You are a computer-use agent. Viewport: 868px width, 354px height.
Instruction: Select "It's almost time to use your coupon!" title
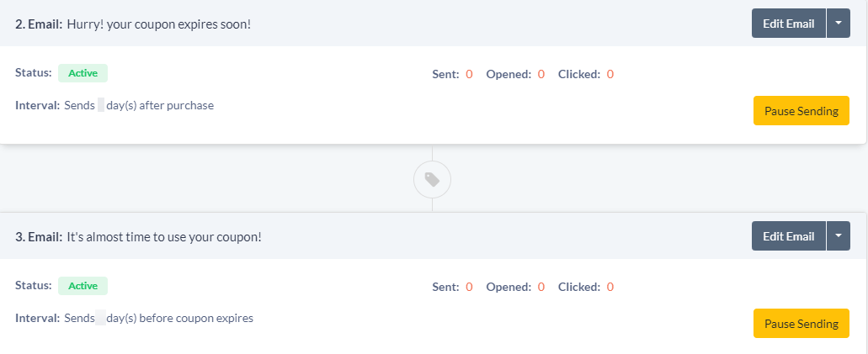[x=164, y=237]
